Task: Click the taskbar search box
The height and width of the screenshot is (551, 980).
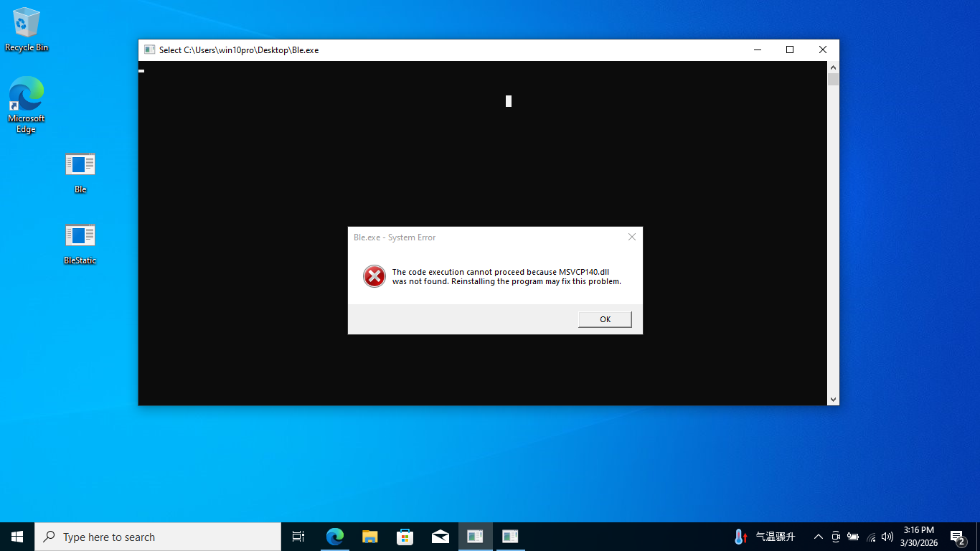Action: pyautogui.click(x=158, y=537)
